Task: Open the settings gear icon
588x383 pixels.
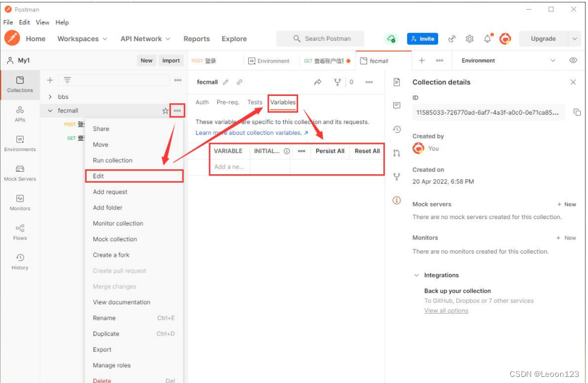Action: click(470, 39)
